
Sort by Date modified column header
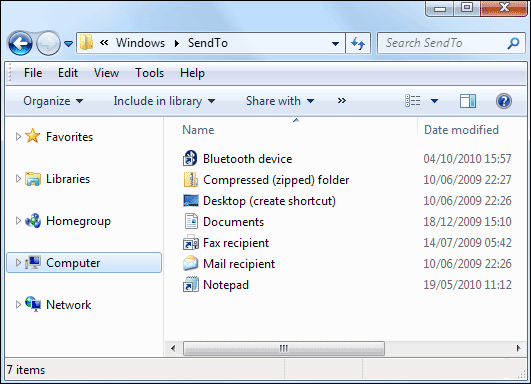tap(461, 130)
